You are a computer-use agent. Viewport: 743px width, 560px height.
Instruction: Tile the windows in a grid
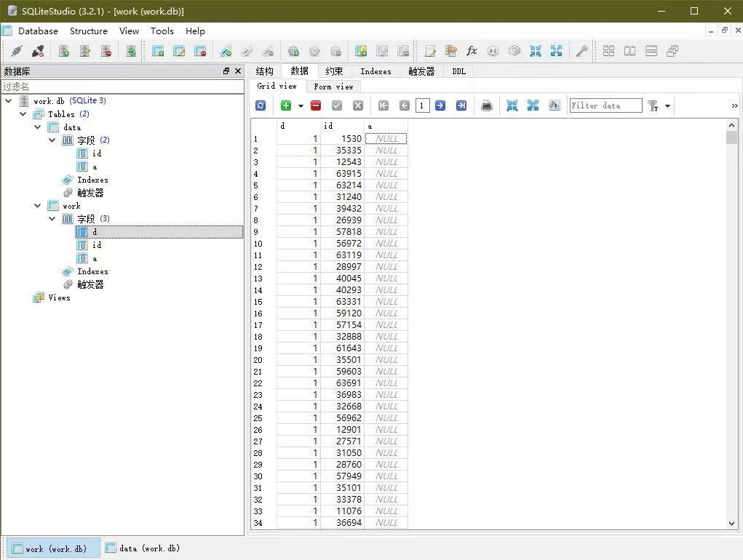click(x=608, y=51)
